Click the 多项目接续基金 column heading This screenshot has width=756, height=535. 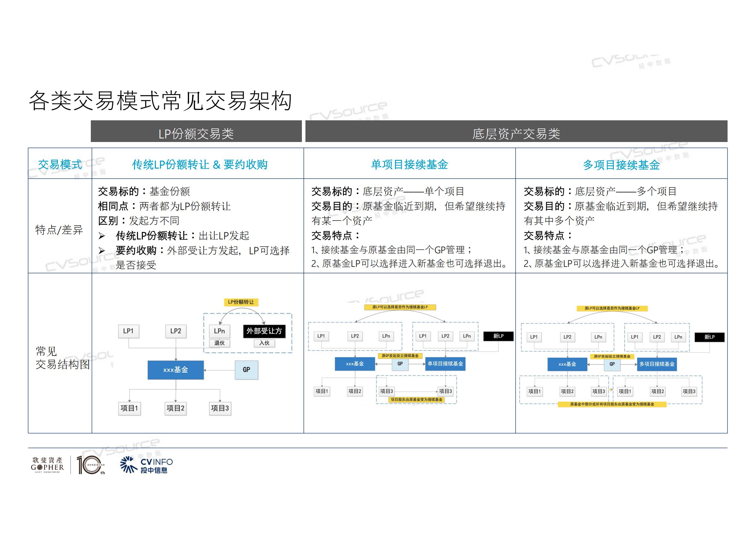tap(621, 165)
